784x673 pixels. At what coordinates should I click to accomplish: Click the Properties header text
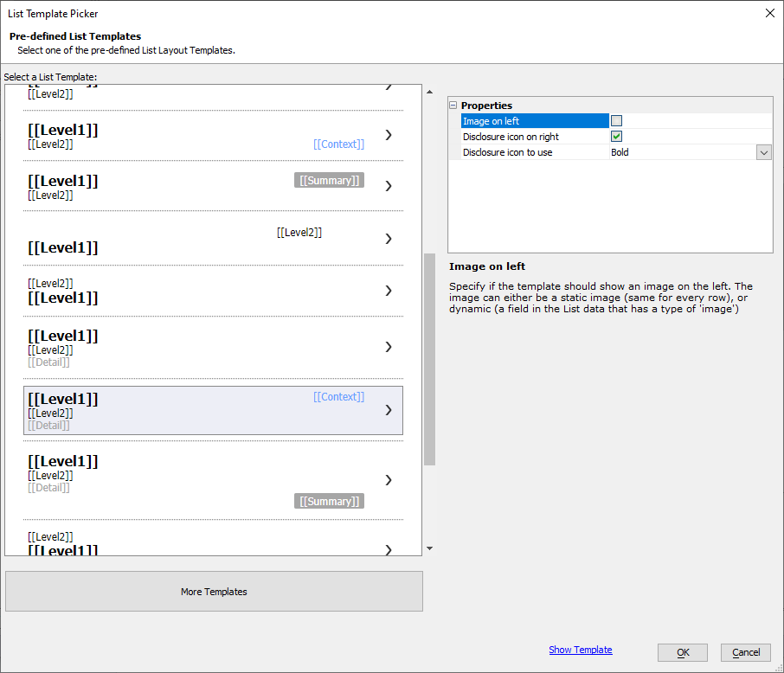486,106
